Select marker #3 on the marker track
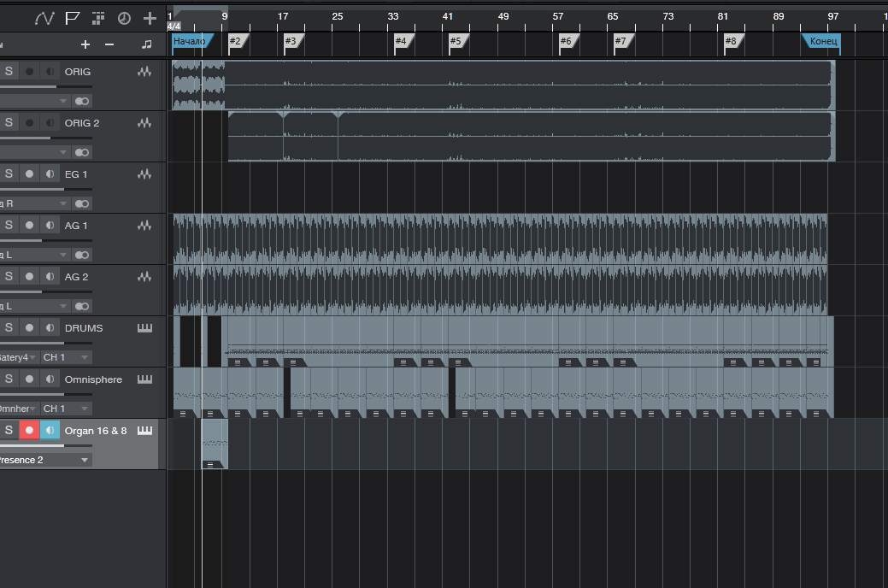888x588 pixels. 293,41
